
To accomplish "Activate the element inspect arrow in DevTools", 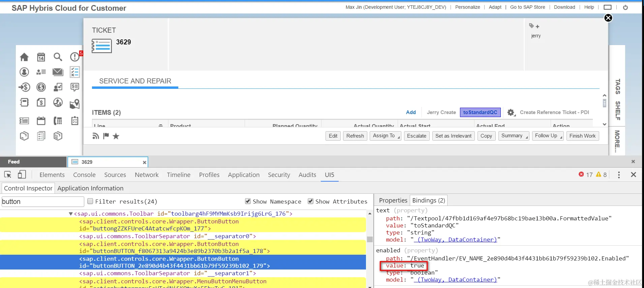I will [8, 175].
